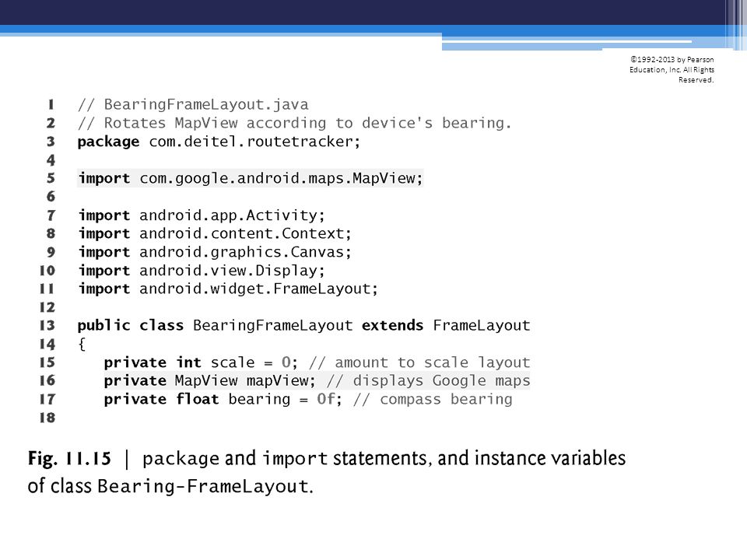Image resolution: width=747 pixels, height=560 pixels.
Task: Click the highlighted 'import com.google.android.maps.MapView;' line
Action: pos(251,178)
